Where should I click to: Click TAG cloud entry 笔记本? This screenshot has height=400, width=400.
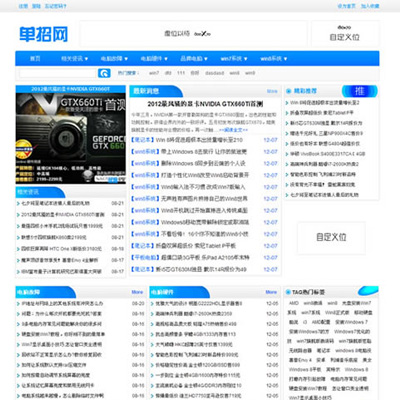323,351
